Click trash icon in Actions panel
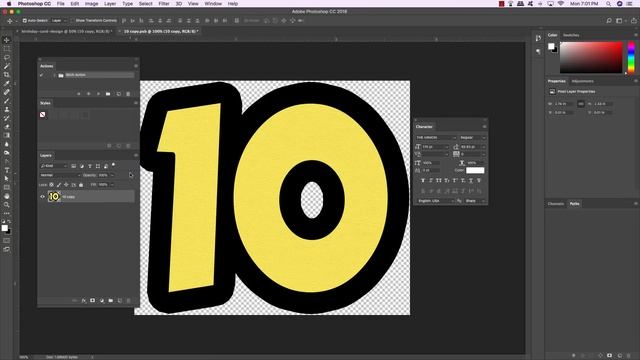Image resolution: width=640 pixels, height=360 pixels. pyautogui.click(x=128, y=94)
